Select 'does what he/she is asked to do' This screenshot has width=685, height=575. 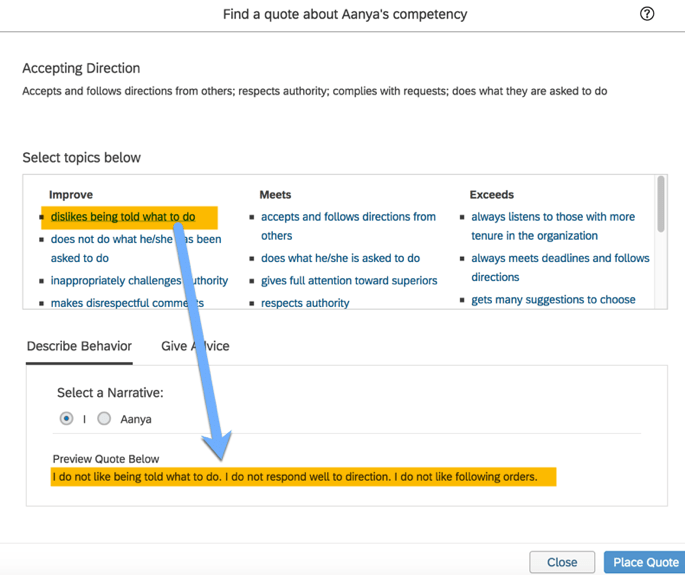(340, 258)
